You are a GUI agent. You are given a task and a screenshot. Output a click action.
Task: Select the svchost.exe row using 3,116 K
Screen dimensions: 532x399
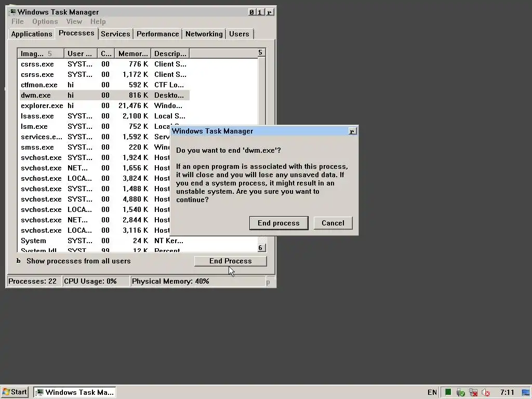click(x=95, y=230)
